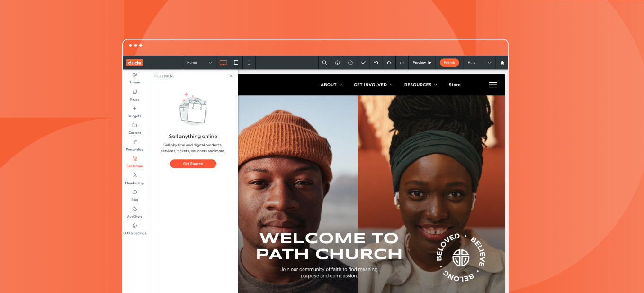Click the circular Beloved Believe Belong badge
This screenshot has width=644, height=293.
[x=460, y=257]
